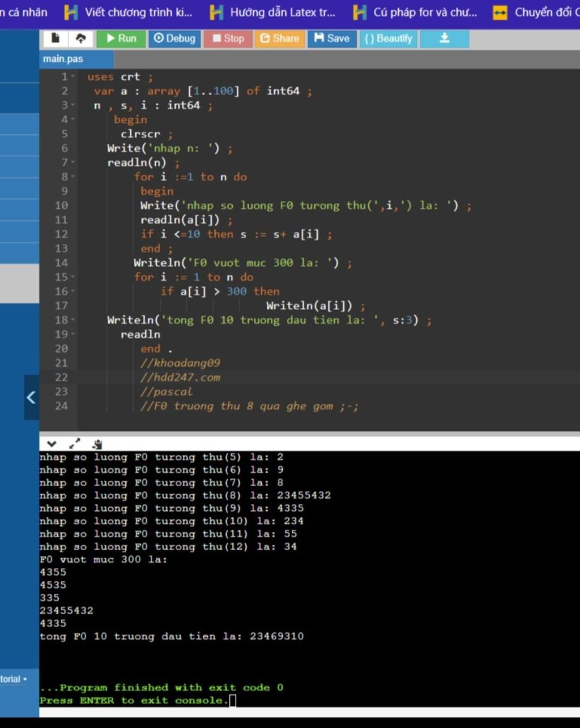Fold the code at line 7 readln(n)
Viewport: 580px width, 728px height.
[72, 162]
